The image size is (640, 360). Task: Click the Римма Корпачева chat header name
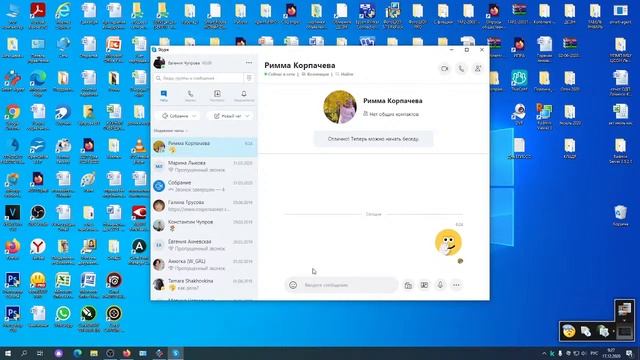(x=300, y=65)
